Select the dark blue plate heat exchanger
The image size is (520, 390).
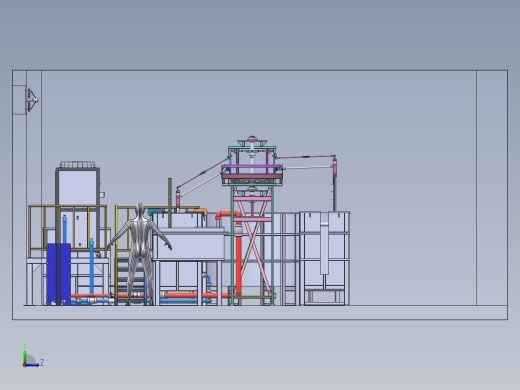pos(58,274)
